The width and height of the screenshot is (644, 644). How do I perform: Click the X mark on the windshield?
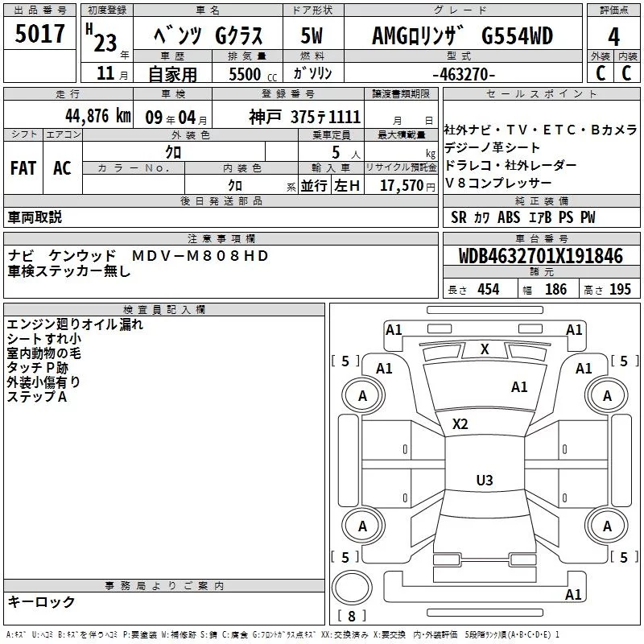pos(485,349)
